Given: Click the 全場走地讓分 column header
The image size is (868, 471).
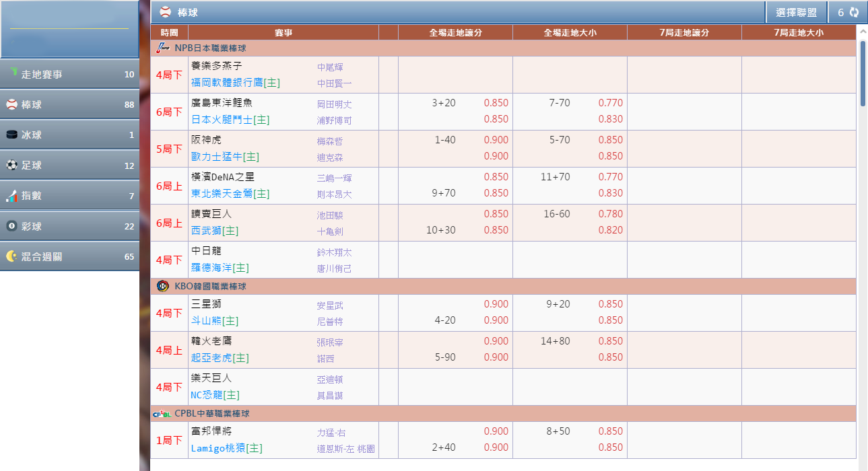Looking at the screenshot, I should click(456, 32).
